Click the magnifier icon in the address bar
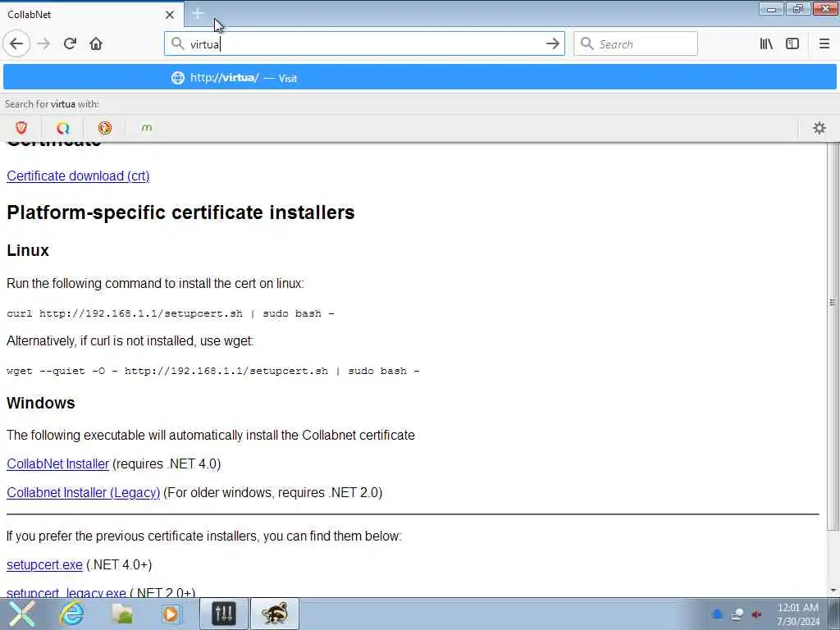Image resolution: width=840 pixels, height=630 pixels. 177,43
